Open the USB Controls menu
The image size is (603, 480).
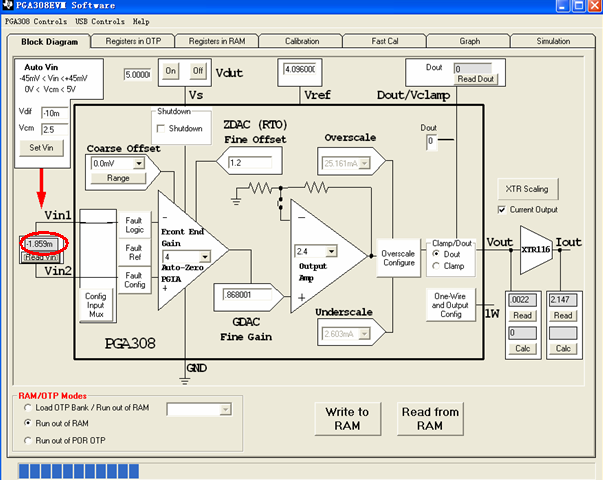tap(100, 22)
